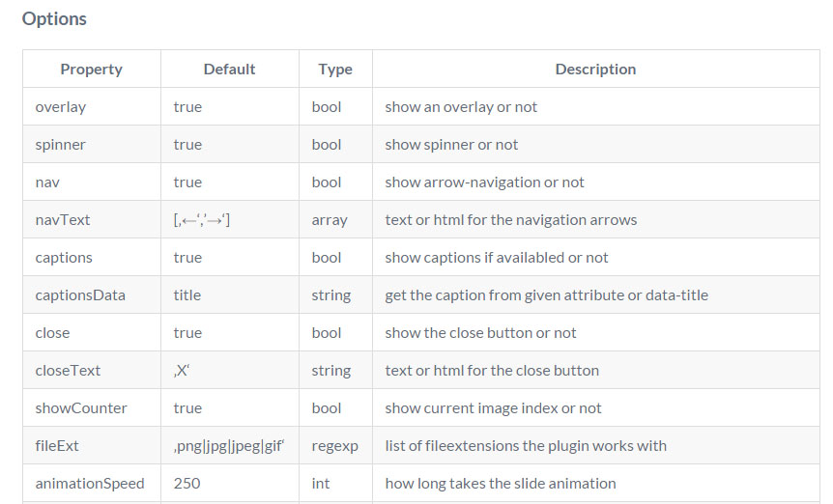Select the close property cell
833x504 pixels.
[x=92, y=333]
